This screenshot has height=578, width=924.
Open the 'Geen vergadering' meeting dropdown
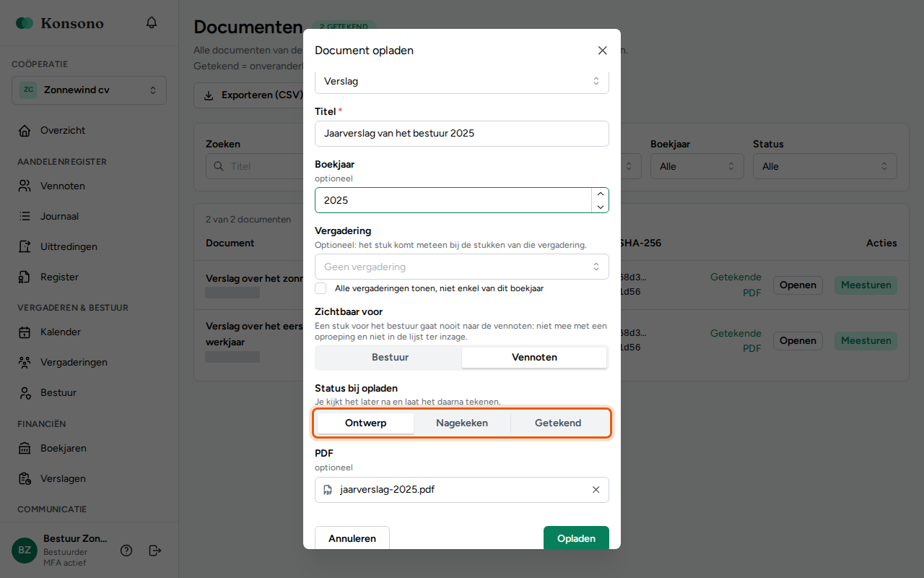pyautogui.click(x=462, y=267)
